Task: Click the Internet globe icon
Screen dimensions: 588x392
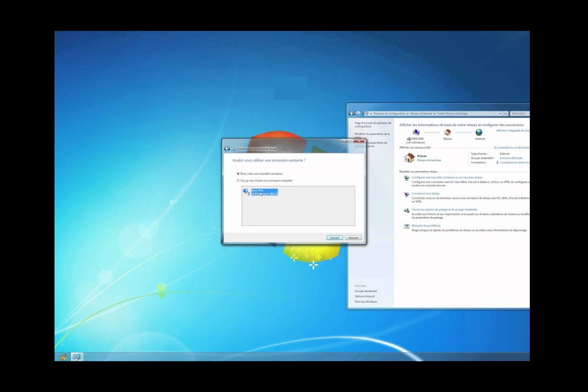Action: click(479, 132)
